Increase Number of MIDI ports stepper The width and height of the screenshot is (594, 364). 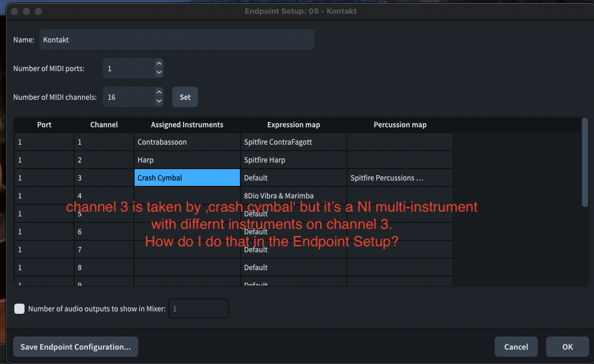point(159,64)
